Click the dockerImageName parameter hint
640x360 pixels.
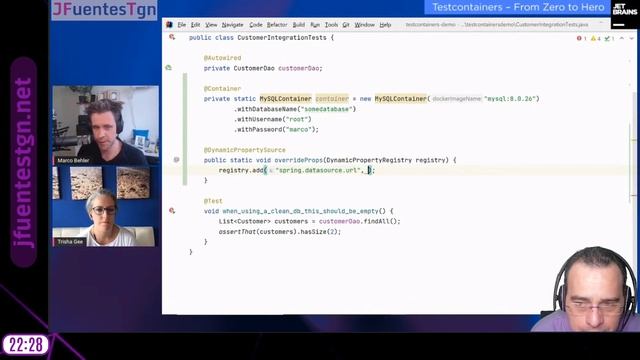(x=456, y=99)
